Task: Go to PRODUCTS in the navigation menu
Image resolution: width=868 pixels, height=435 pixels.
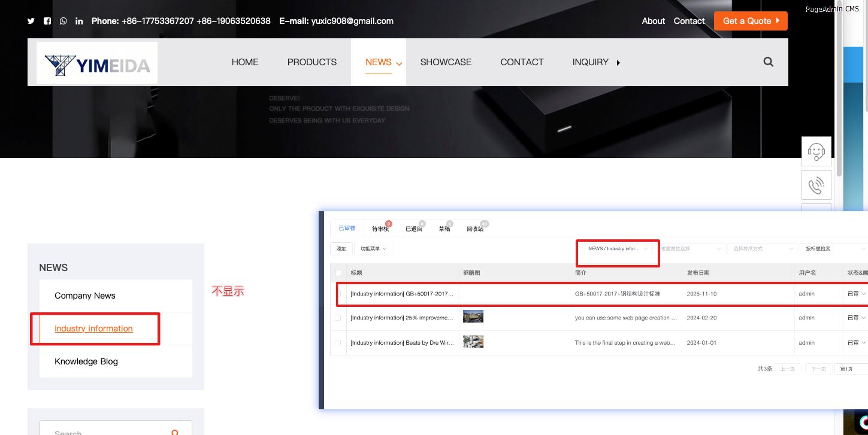Action: (311, 62)
